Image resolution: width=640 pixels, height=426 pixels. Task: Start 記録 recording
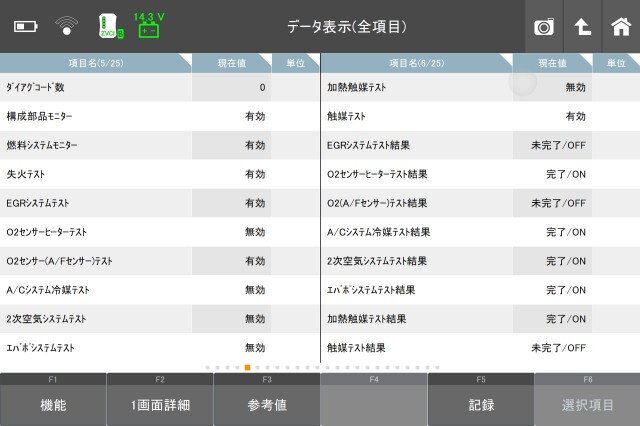tap(481, 400)
